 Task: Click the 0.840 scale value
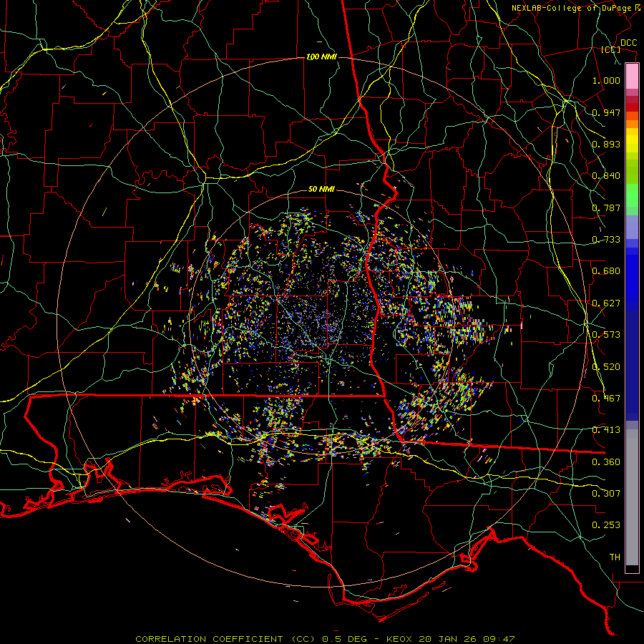click(606, 176)
